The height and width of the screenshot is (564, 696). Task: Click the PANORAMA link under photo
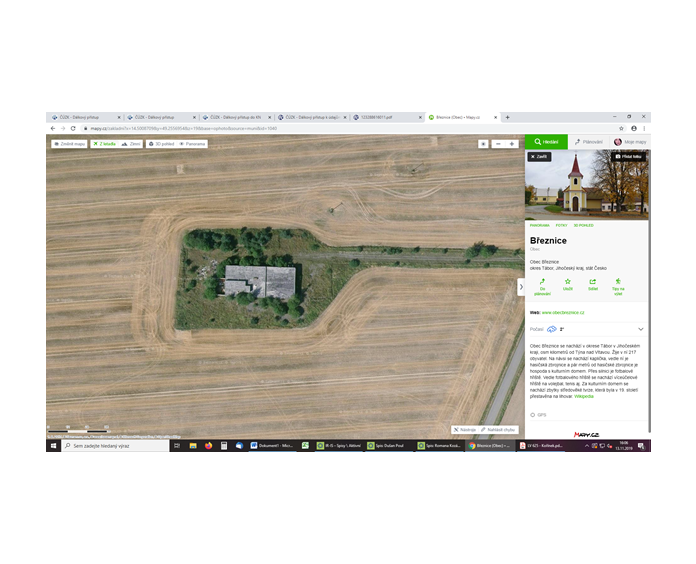coord(539,225)
